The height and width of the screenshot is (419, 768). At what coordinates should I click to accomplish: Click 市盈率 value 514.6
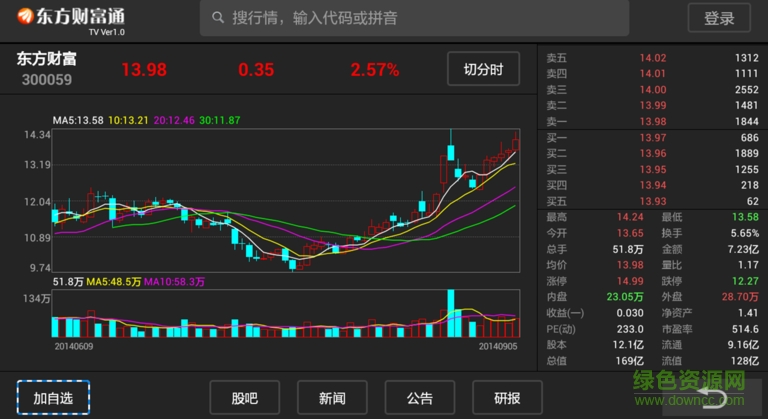745,329
